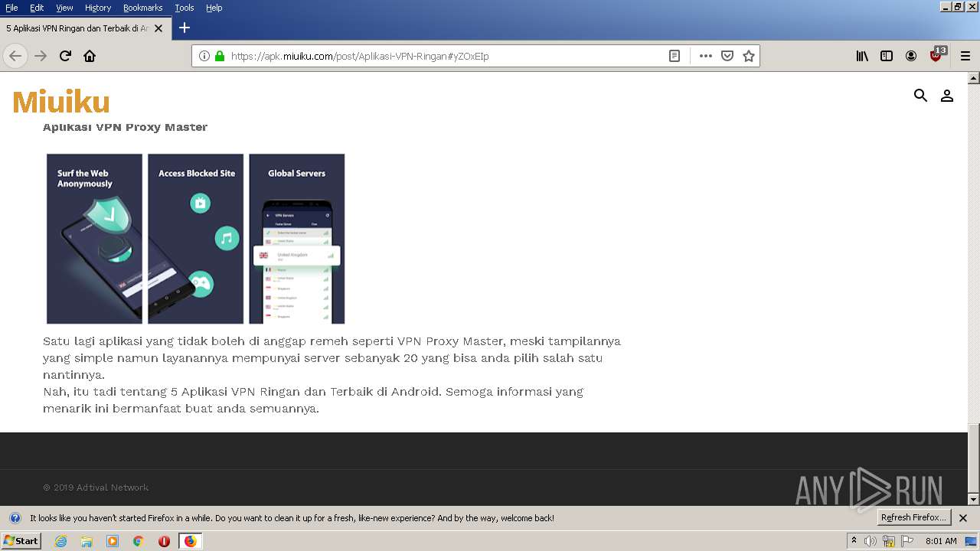Screen dimensions: 980x551
Task: Open the Action Center flag tray icon
Action: pyautogui.click(x=907, y=541)
